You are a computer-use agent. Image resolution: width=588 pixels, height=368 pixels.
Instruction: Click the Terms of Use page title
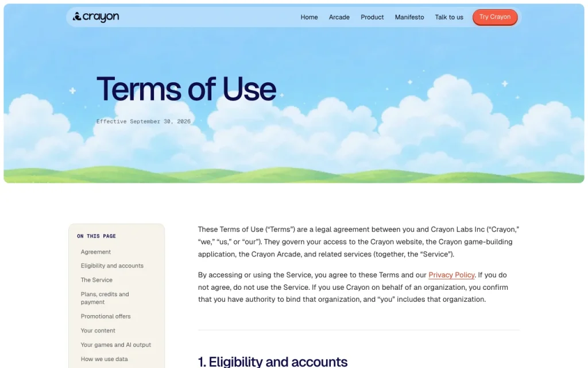pyautogui.click(x=187, y=89)
